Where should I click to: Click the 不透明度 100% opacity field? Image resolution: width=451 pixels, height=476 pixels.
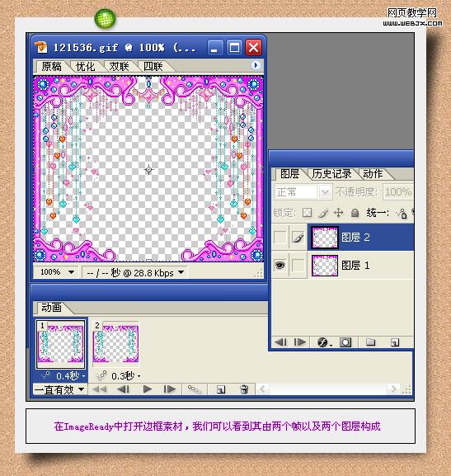pyautogui.click(x=397, y=192)
